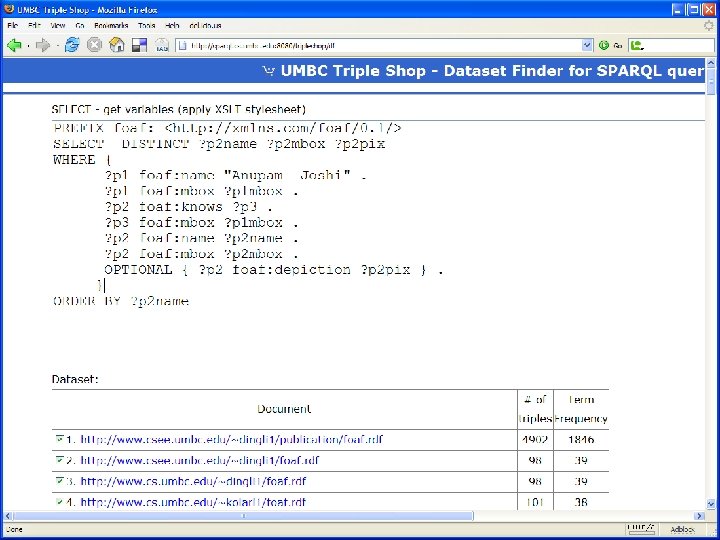Uncheck the checkbox for document 4

pos(59,502)
